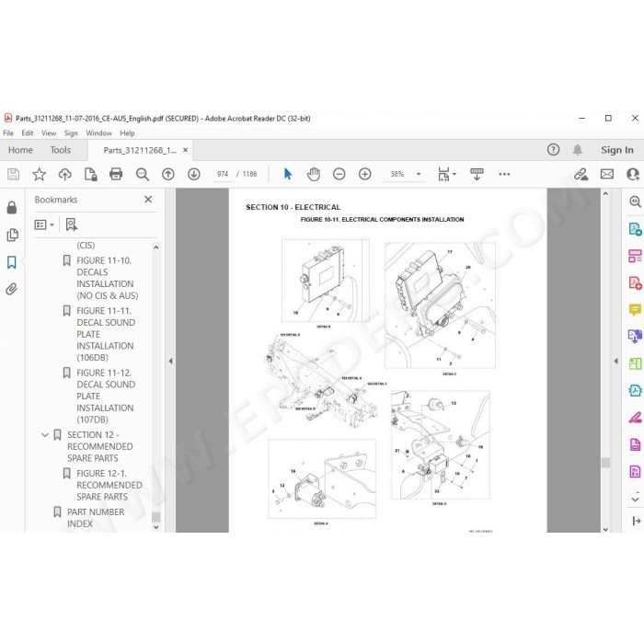This screenshot has width=644, height=644.
Task: Open the Comment tool yellow bubble icon
Action: tap(635, 309)
